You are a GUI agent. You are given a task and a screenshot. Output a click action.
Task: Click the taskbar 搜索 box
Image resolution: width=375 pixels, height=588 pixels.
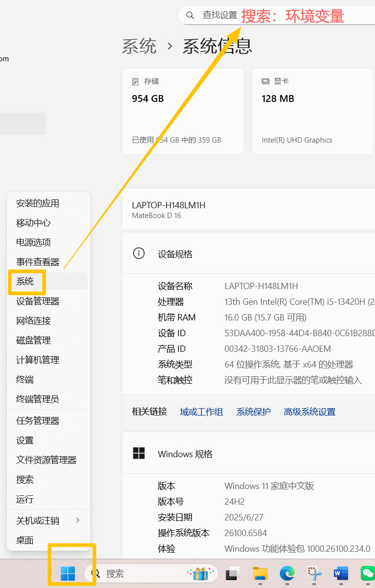pyautogui.click(x=151, y=573)
